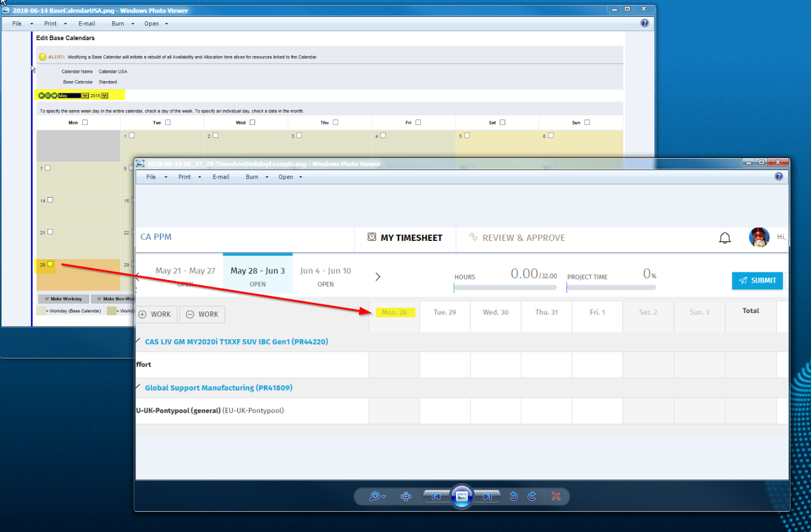Delete the current photo with the red X
811x532 pixels.
coord(556,496)
